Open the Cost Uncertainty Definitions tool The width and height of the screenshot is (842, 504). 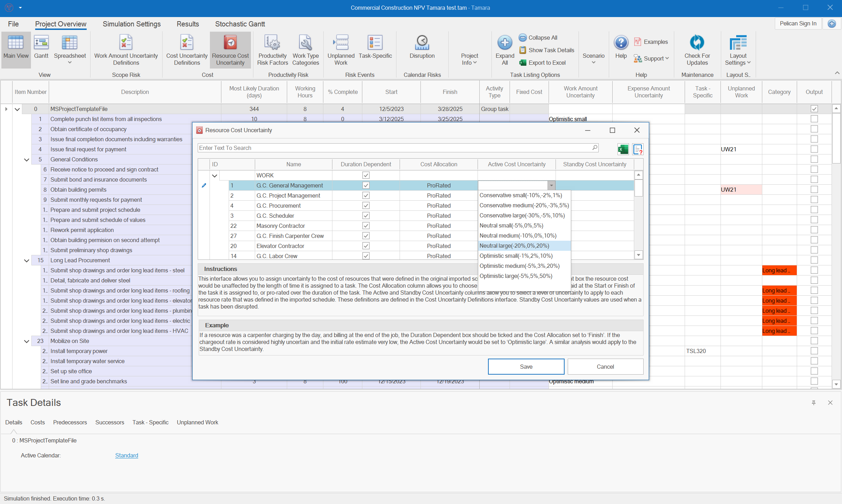tap(187, 50)
